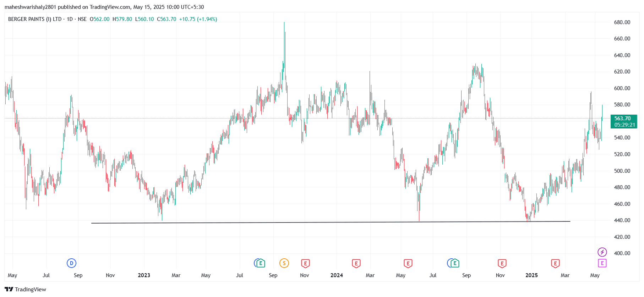Open the red earnings marker at Nov 2023
644x297 pixels.
point(305,264)
